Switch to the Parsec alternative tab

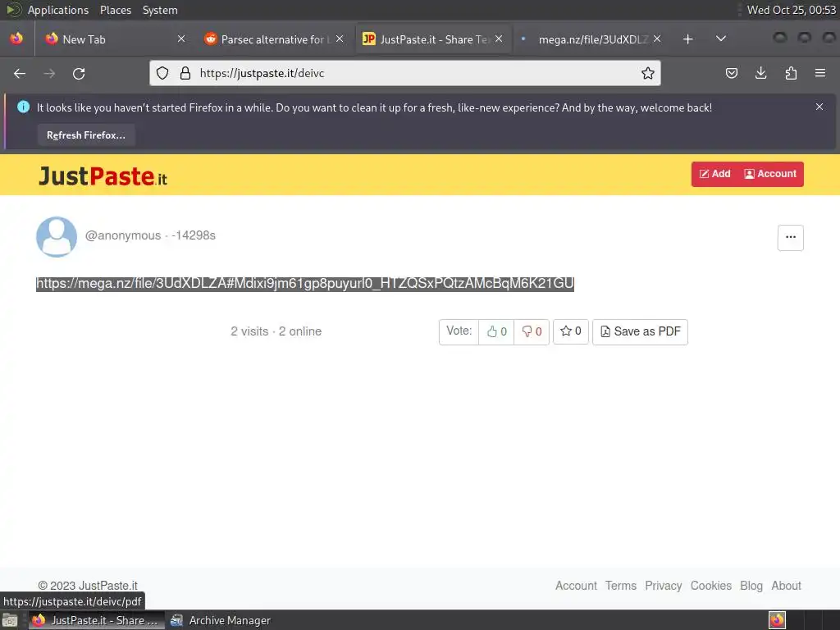click(272, 39)
